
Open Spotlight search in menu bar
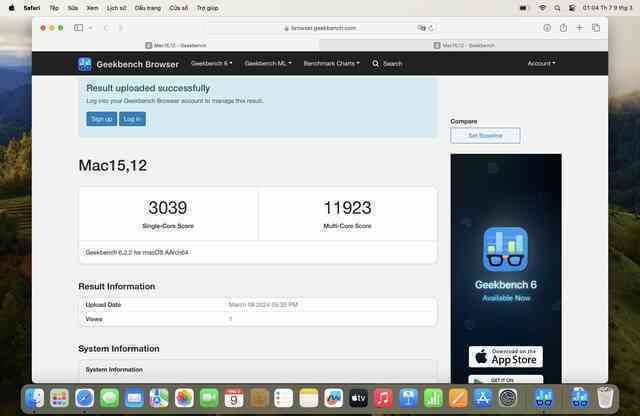(557, 8)
